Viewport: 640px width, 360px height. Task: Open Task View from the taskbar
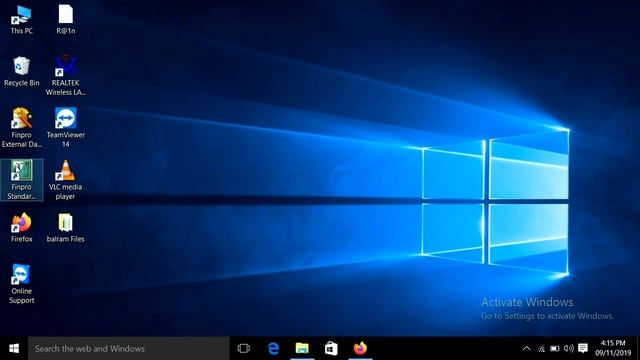[244, 349]
